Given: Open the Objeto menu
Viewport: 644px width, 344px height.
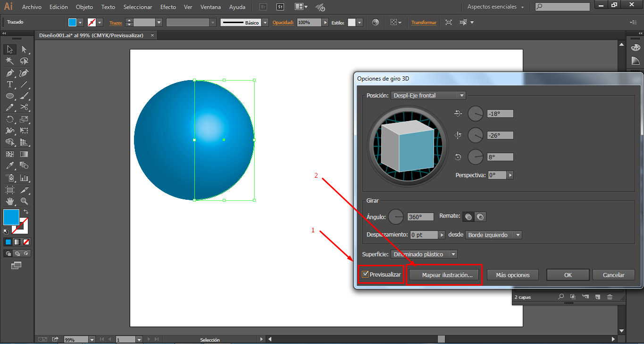Looking at the screenshot, I should click(84, 7).
